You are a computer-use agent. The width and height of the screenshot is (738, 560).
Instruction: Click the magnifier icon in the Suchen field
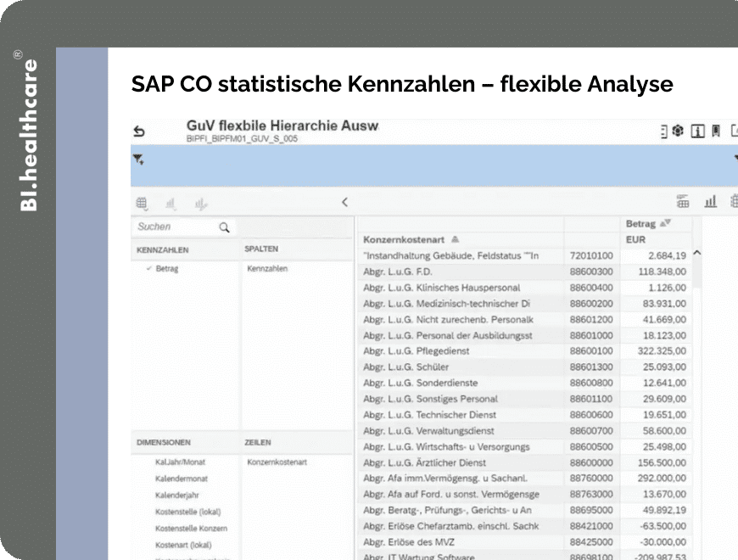click(x=225, y=227)
